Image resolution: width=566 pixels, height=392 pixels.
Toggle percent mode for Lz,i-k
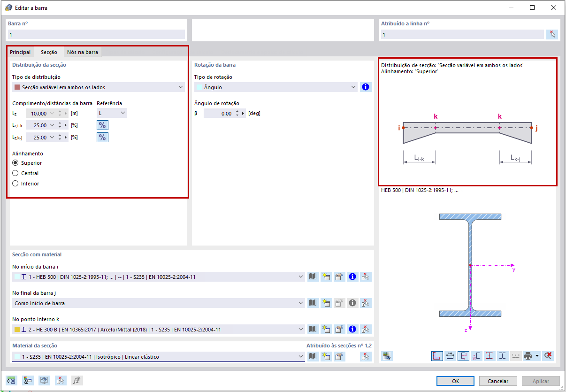[x=102, y=125]
